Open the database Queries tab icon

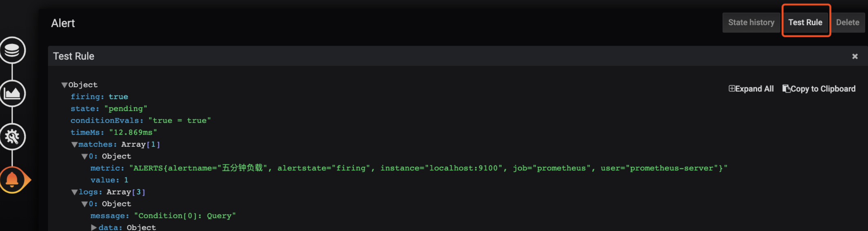coord(12,50)
